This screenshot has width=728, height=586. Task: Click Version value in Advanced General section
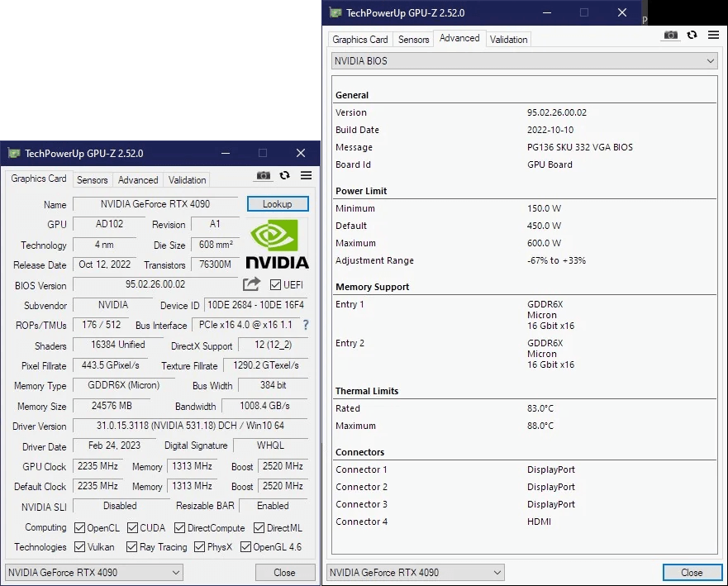557,112
